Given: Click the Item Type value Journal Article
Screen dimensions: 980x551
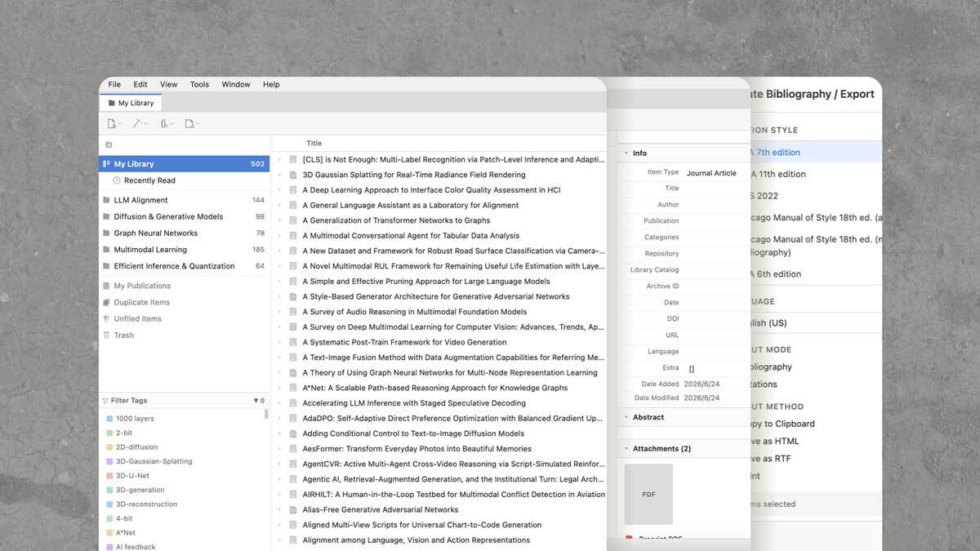Looking at the screenshot, I should point(711,173).
